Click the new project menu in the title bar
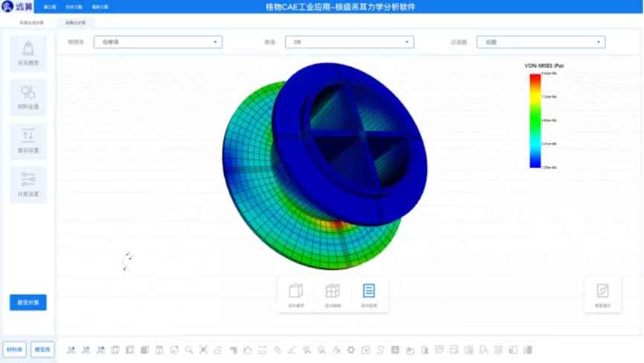 point(50,7)
